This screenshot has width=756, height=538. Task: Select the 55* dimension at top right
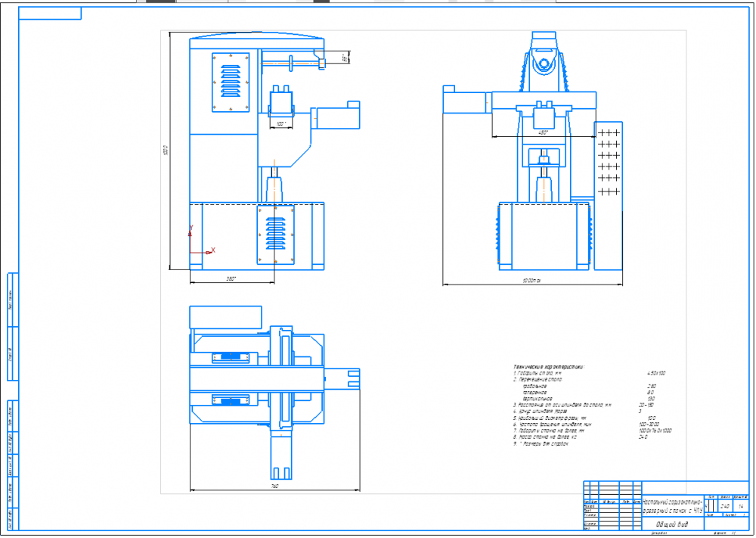point(345,58)
